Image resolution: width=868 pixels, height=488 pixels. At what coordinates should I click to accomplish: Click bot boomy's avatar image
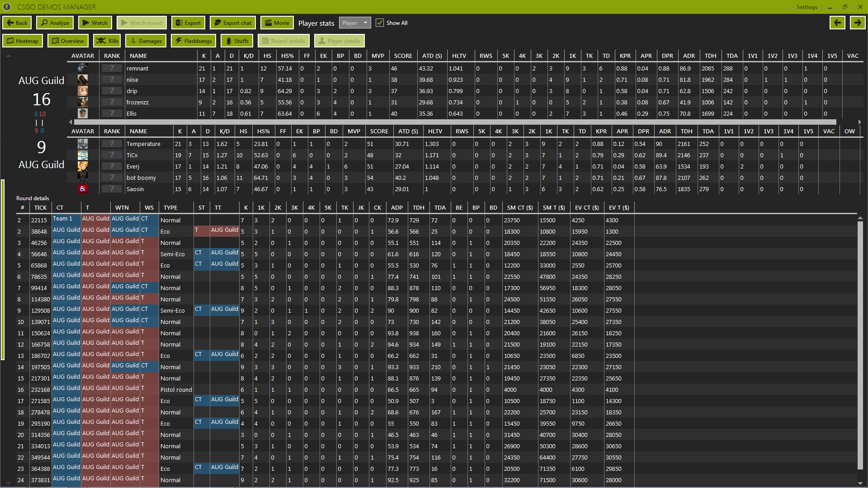pyautogui.click(x=82, y=178)
